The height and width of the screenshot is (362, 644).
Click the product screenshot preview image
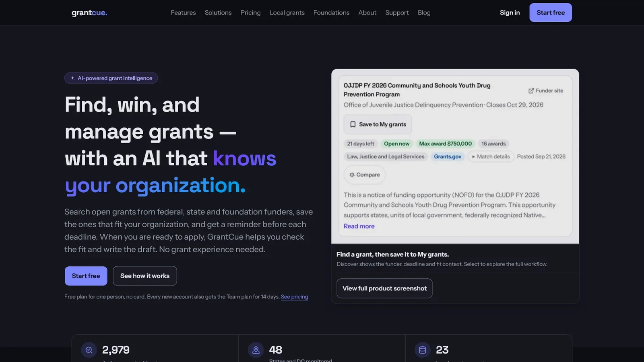pyautogui.click(x=455, y=156)
